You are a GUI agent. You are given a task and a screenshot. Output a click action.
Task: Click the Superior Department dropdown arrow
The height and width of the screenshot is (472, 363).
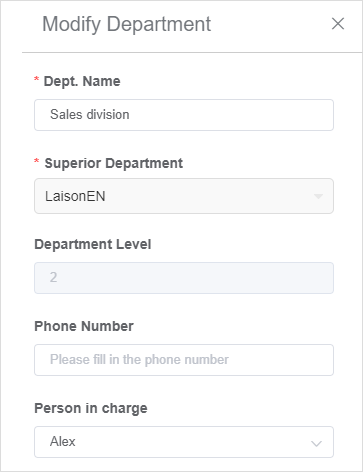(318, 196)
